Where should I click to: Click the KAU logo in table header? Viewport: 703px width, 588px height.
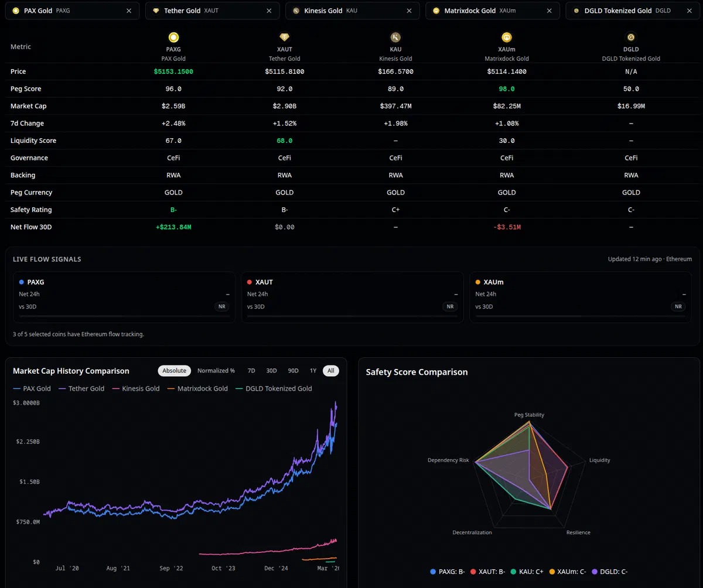pyautogui.click(x=395, y=37)
